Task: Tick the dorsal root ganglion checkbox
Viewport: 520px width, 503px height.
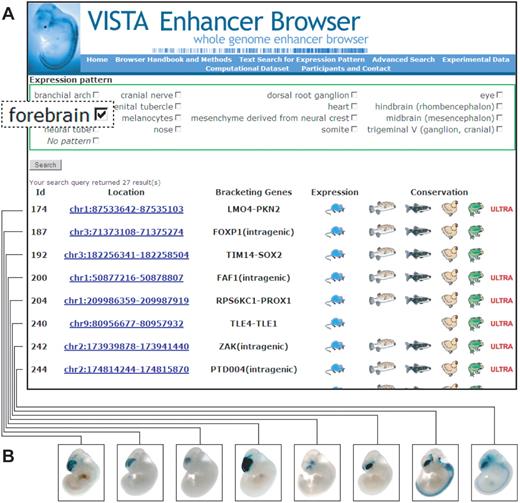Action: tap(354, 95)
